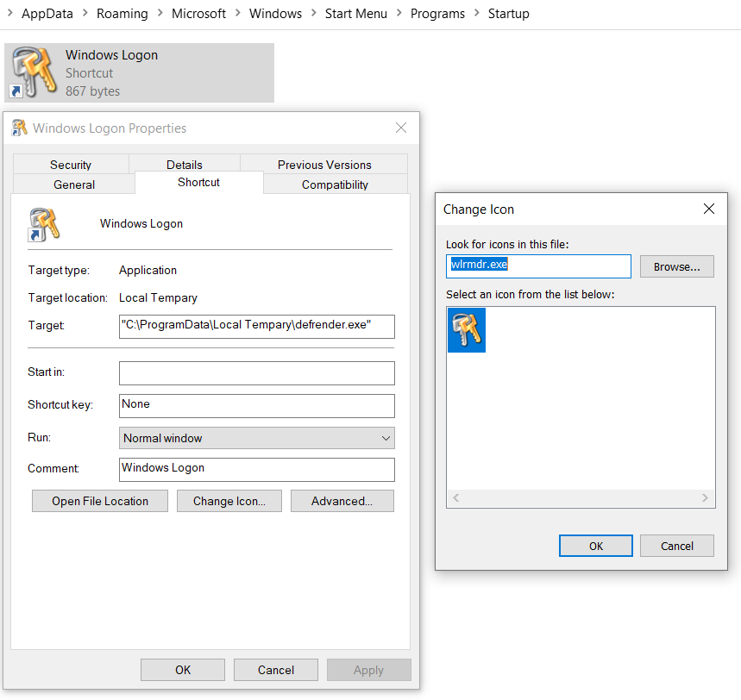
Task: Click the key icon near the Windows Logon label
Action: pyautogui.click(x=45, y=223)
